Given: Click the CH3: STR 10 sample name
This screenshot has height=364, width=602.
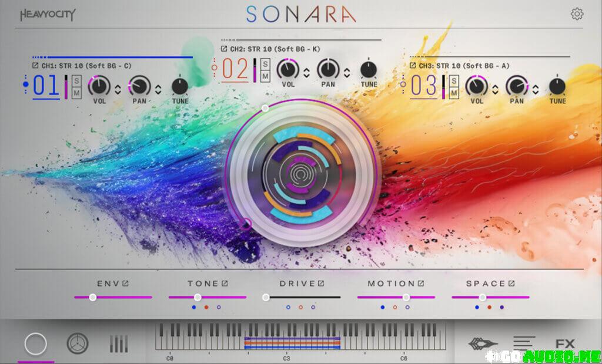Looking at the screenshot, I should point(464,65).
